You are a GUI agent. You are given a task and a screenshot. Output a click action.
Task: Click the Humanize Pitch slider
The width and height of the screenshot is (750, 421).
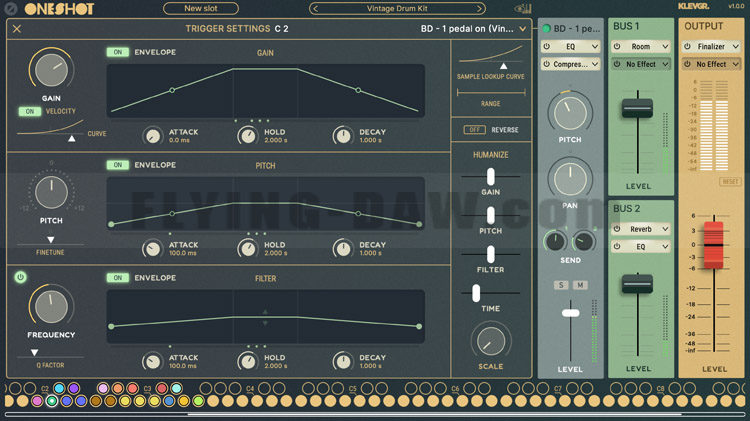click(x=491, y=215)
